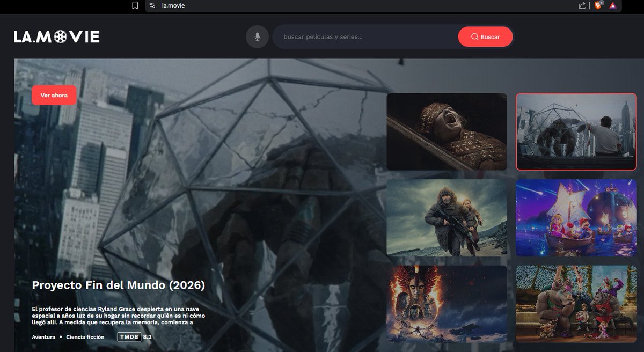Activate the microphone voice search button
The image size is (644, 352).
pyautogui.click(x=257, y=37)
